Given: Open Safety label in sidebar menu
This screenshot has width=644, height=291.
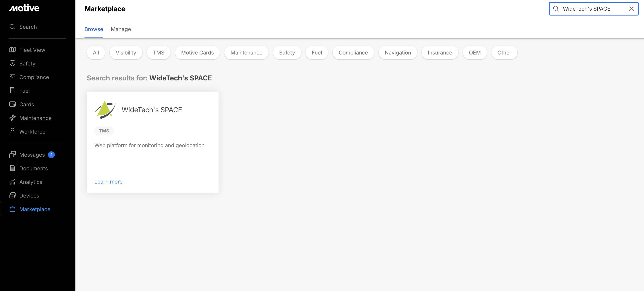Looking at the screenshot, I should [x=27, y=64].
